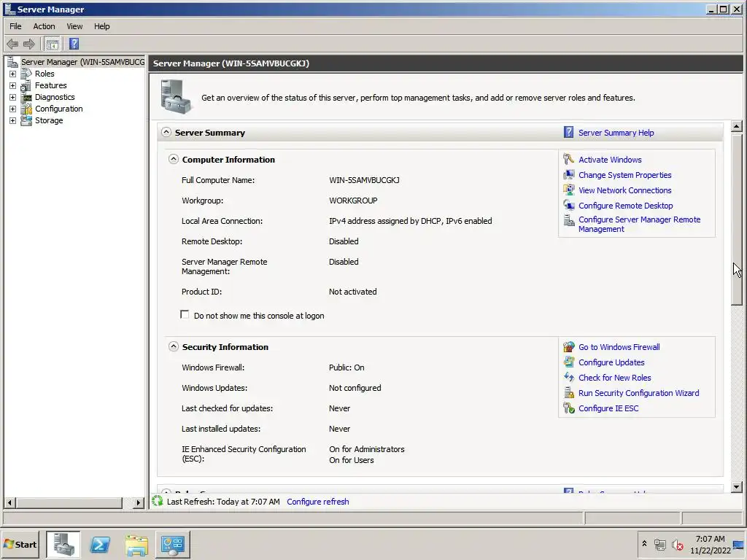The height and width of the screenshot is (560, 747).
Task: Click the muted volume icon in system tray
Action: 677,544
